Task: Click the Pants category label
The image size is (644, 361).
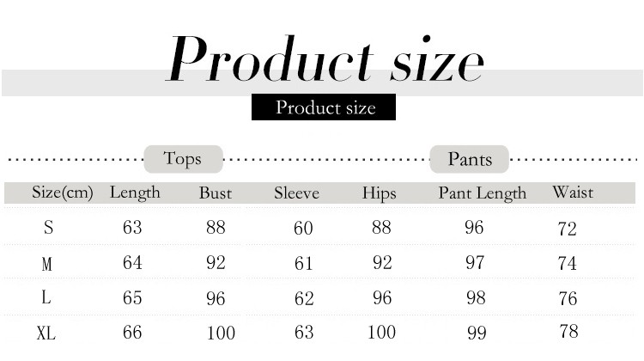Action: pyautogui.click(x=470, y=159)
